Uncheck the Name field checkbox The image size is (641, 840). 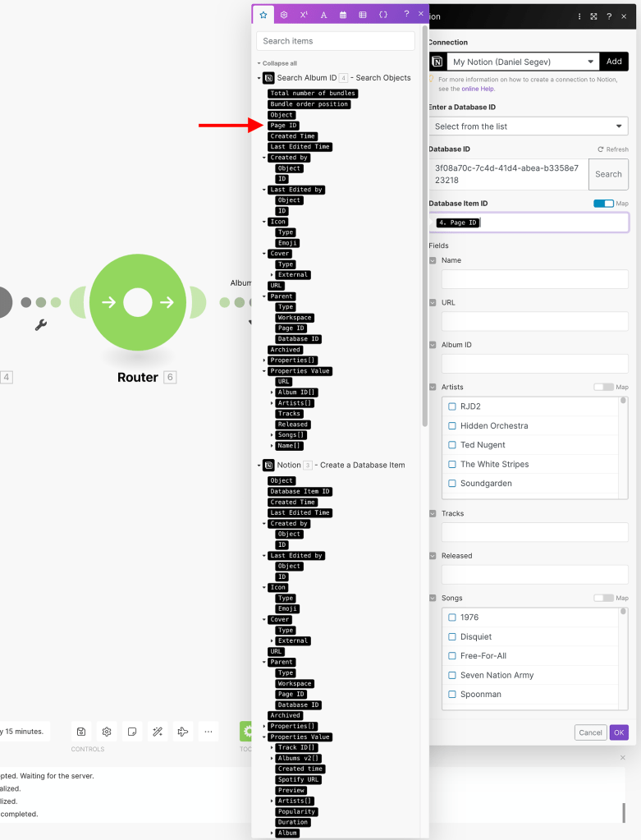click(433, 260)
